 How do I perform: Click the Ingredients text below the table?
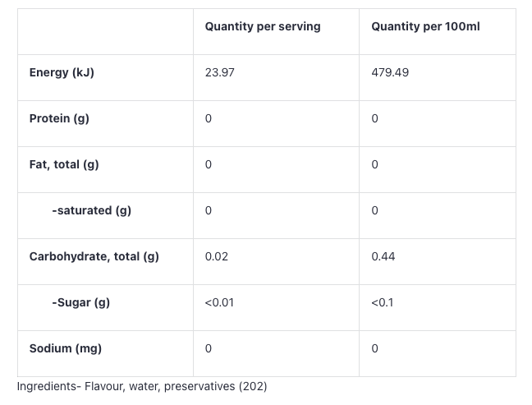point(142,386)
